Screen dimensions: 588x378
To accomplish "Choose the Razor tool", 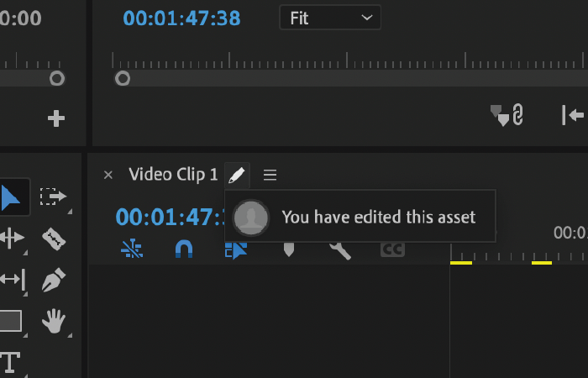I will click(x=55, y=239).
